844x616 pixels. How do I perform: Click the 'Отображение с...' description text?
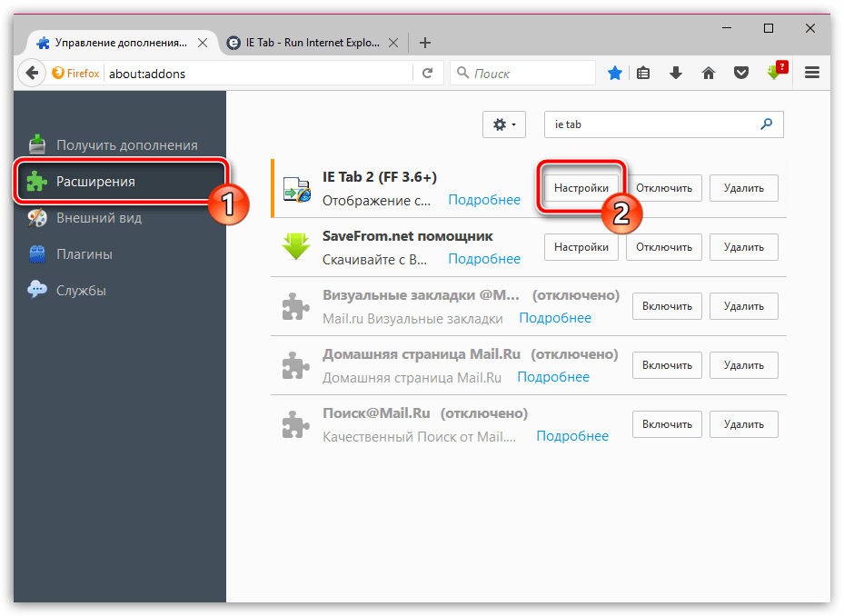click(x=376, y=200)
